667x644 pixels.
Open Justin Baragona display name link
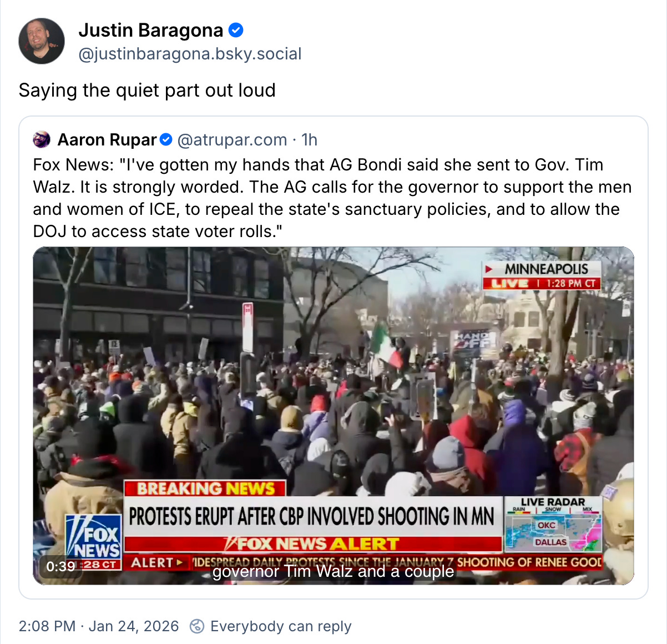click(151, 31)
